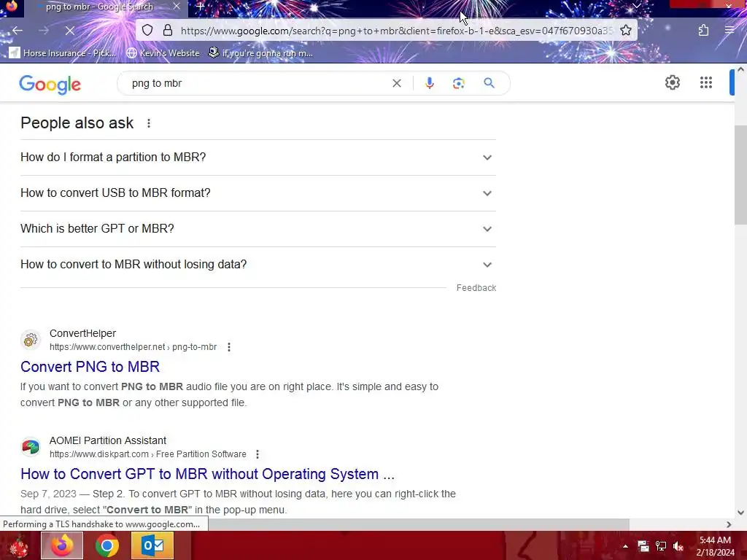This screenshot has width=747, height=560.
Task: Open 'People also ask' more options dots
Action: pos(149,123)
